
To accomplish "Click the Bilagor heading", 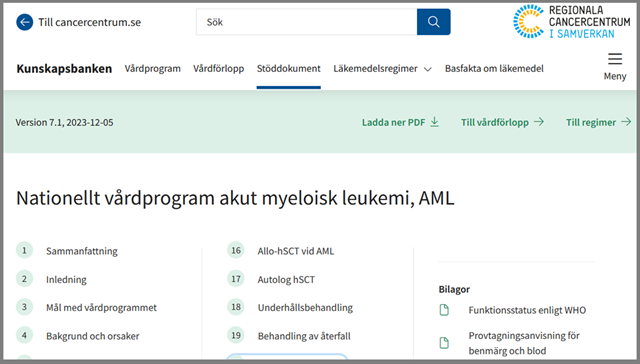I will pyautogui.click(x=454, y=289).
